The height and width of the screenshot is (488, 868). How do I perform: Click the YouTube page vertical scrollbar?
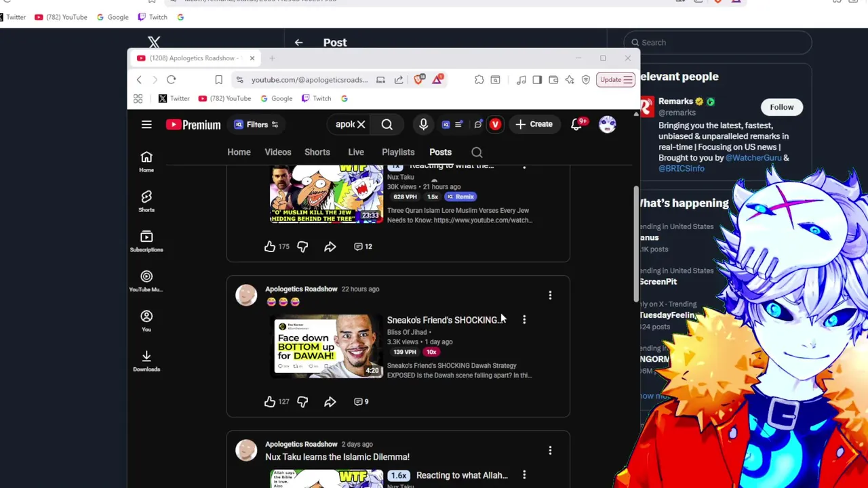click(x=636, y=244)
